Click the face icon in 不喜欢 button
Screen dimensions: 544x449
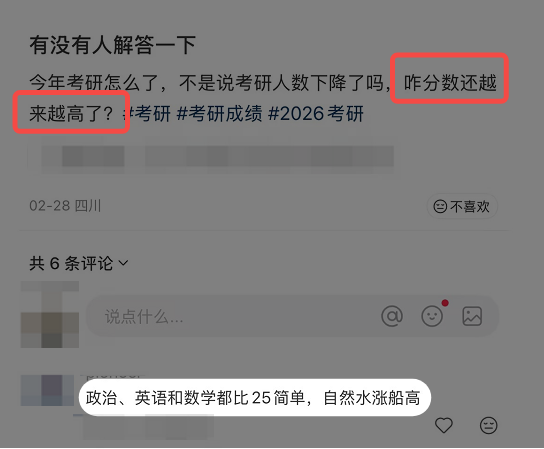pos(440,206)
